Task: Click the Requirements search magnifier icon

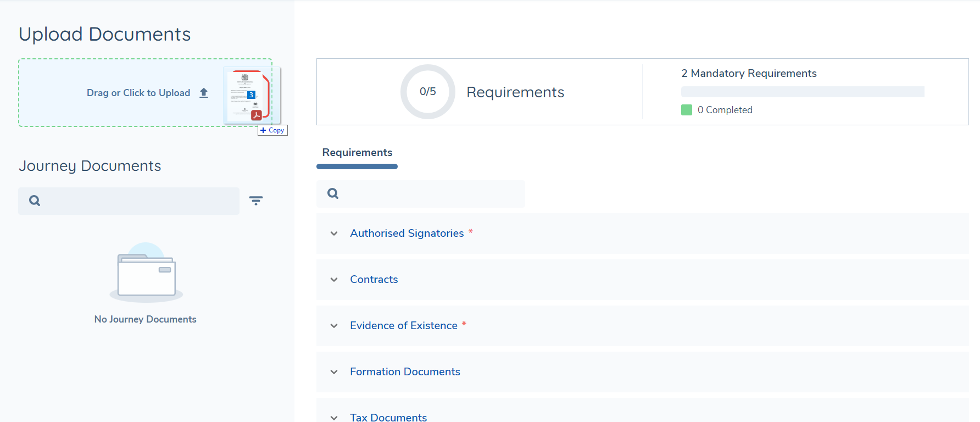Action: pos(333,193)
